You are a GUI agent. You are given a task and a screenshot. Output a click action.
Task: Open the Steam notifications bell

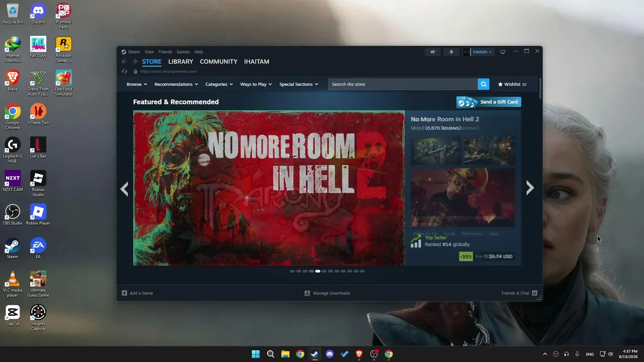coord(451,52)
